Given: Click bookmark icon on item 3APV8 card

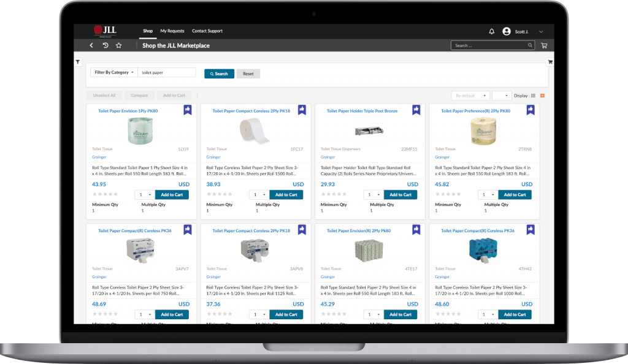Looking at the screenshot, I should [302, 230].
